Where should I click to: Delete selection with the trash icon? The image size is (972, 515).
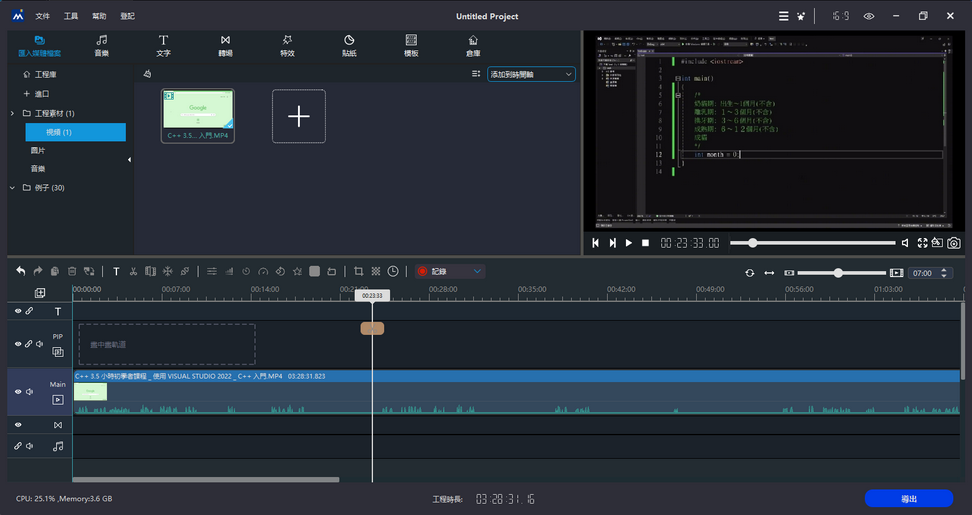pos(72,271)
